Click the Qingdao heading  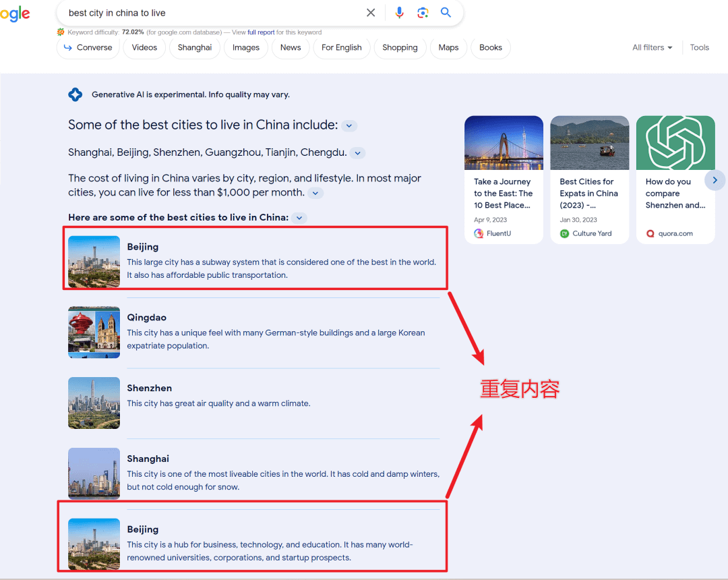tap(147, 318)
